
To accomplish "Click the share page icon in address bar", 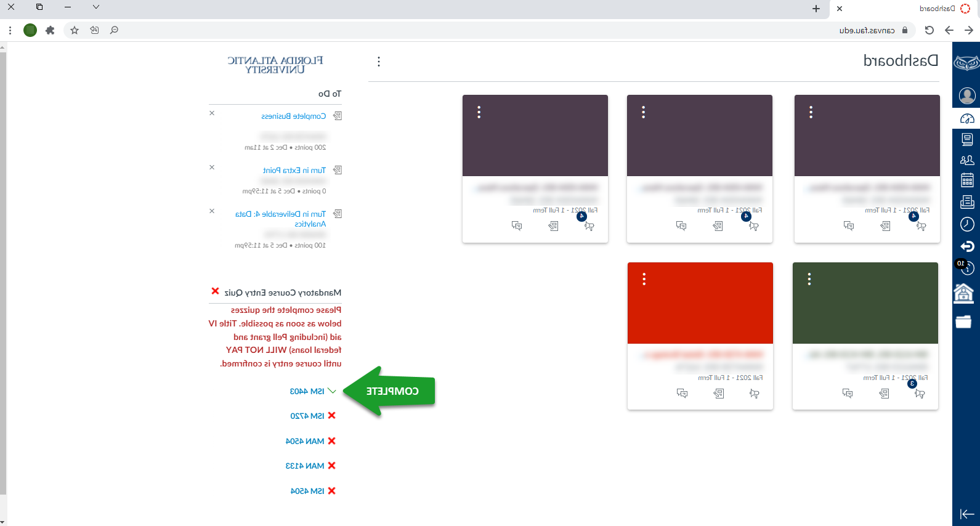I will [x=94, y=30].
